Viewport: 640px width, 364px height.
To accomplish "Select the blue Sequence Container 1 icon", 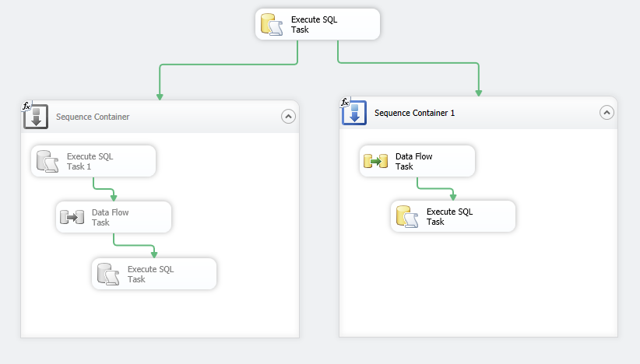I will pyautogui.click(x=354, y=113).
